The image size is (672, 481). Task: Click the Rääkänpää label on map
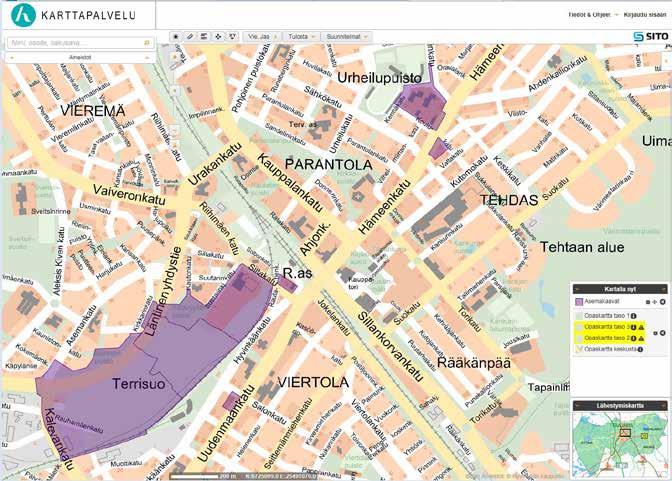(474, 364)
